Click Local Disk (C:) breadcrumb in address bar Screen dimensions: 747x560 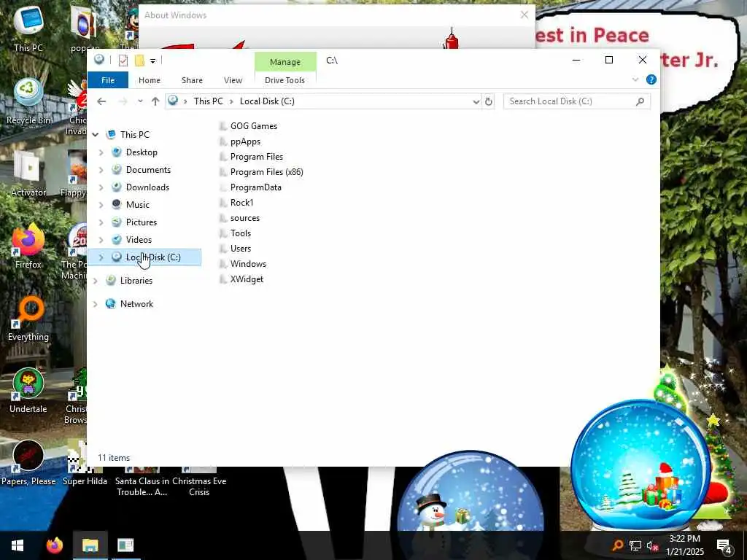point(267,101)
